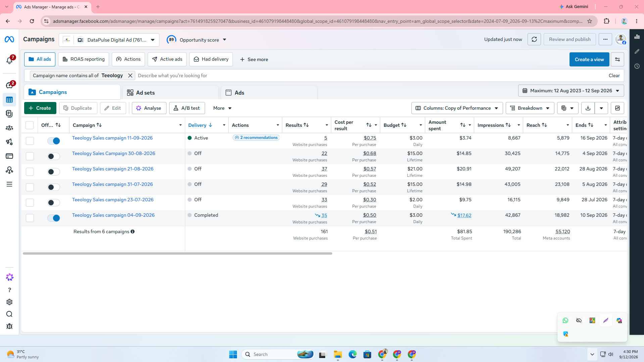Open the Search magnifier in left sidebar
Image resolution: width=644 pixels, height=362 pixels.
tap(9, 314)
